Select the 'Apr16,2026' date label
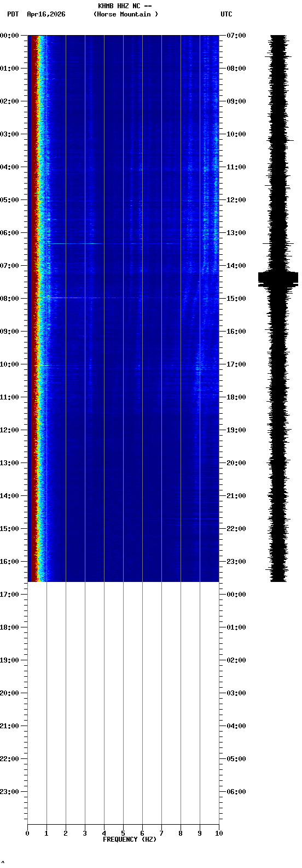The width and height of the screenshot is (302, 868). (x=46, y=14)
